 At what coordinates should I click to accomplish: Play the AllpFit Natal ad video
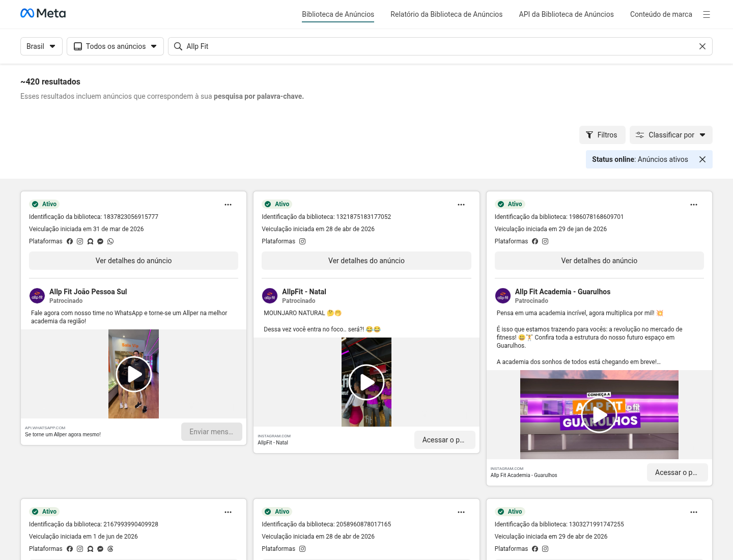[x=366, y=382]
